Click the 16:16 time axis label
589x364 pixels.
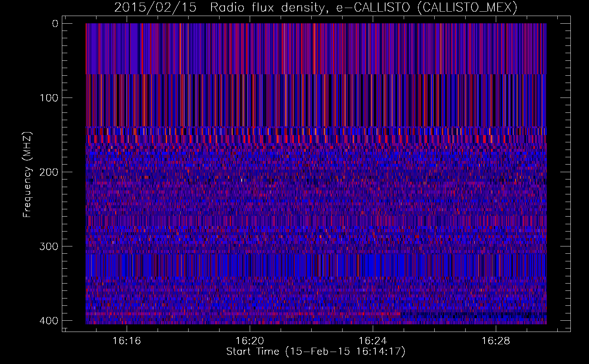[127, 341]
